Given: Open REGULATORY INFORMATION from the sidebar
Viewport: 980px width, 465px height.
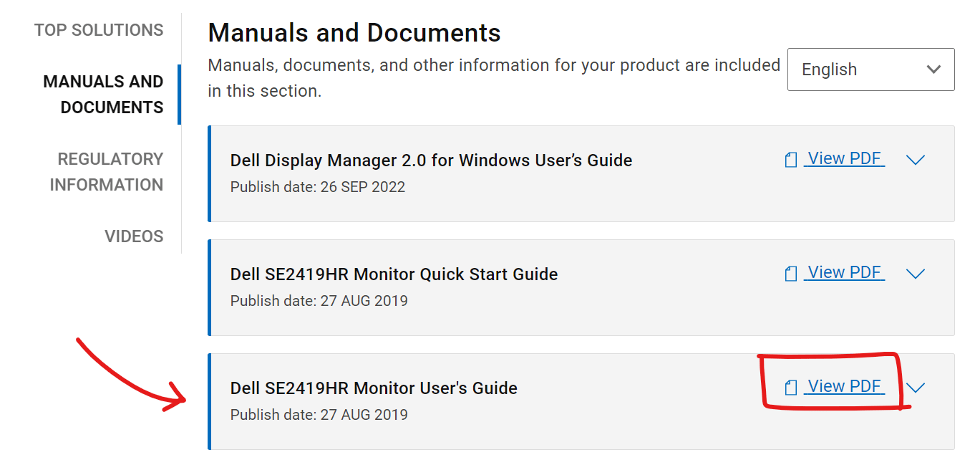Looking at the screenshot, I should (110, 171).
